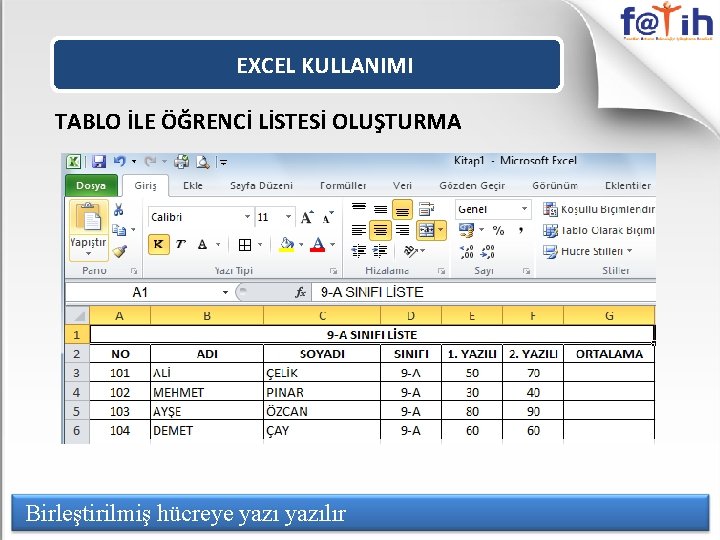
Task: Toggle bottom align button
Action: (402, 209)
